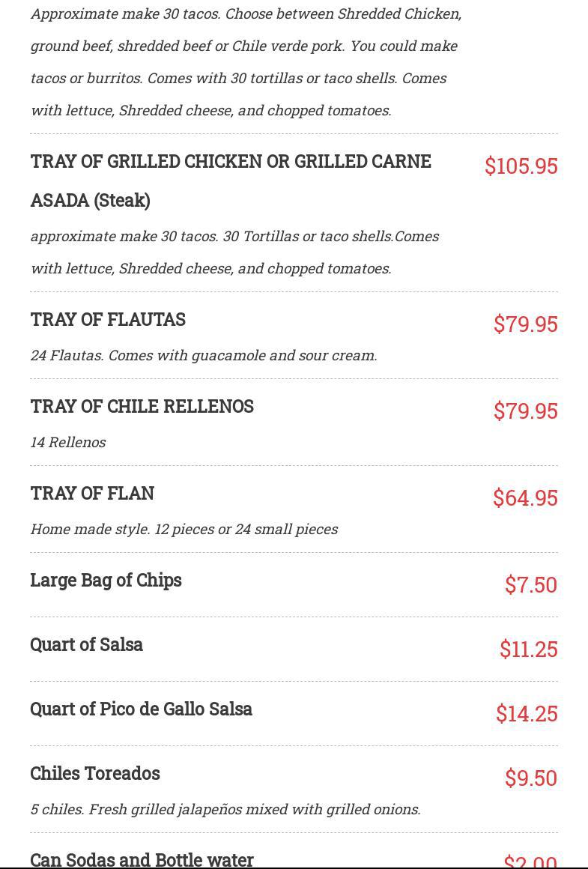Pick the Quart of Salsa item
Screen dimensions: 588x869
(x=86, y=645)
